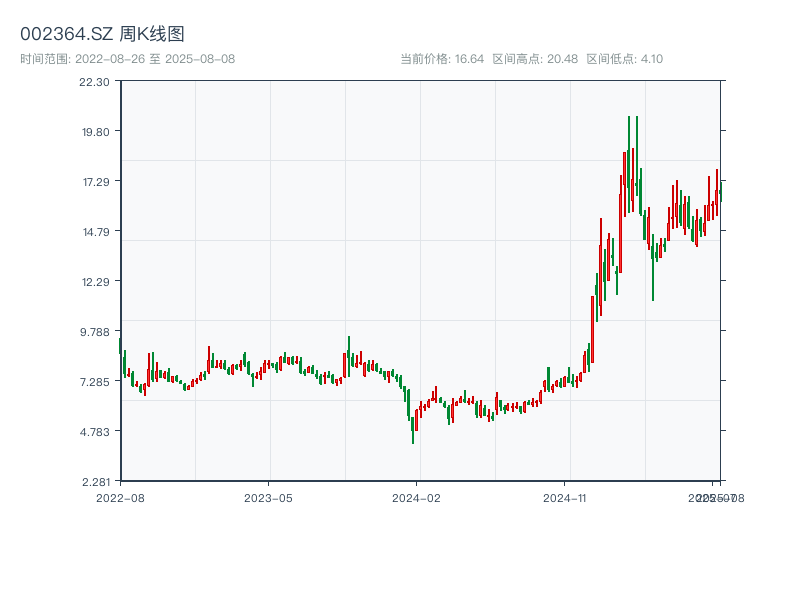Click the x-axis label 2022-08
This screenshot has width=800, height=600.
pos(120,498)
